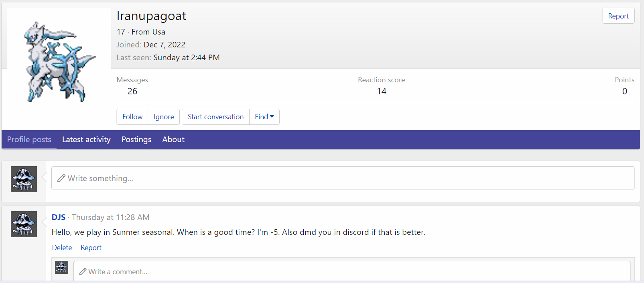
Task: Click the DJS post message text
Action: click(239, 232)
